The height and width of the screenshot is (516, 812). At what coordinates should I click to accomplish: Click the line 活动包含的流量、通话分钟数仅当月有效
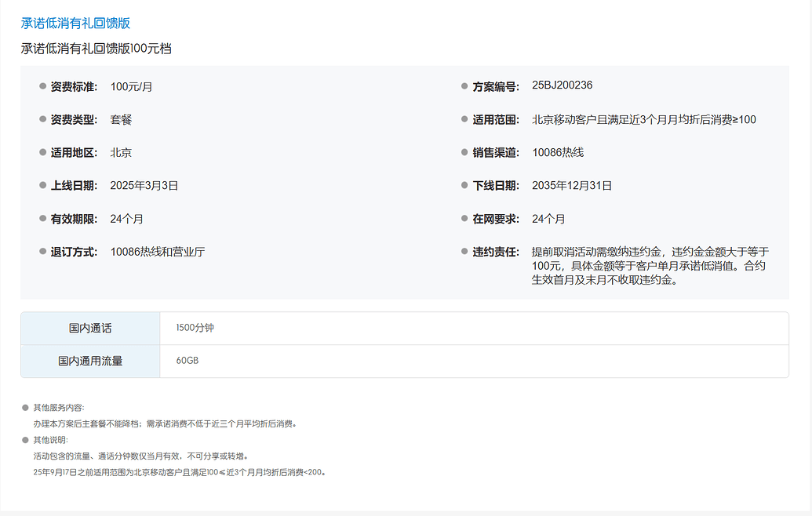tap(141, 456)
